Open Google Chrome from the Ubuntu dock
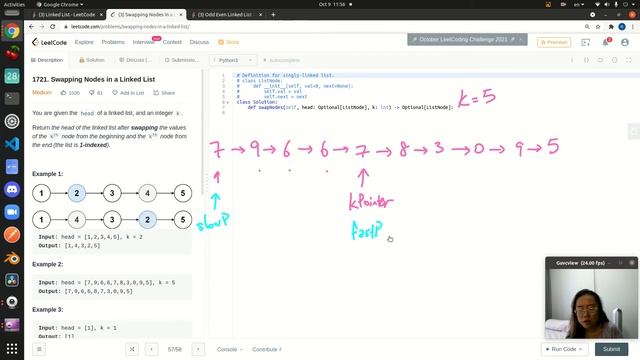The width and height of the screenshot is (640, 360). click(12, 31)
